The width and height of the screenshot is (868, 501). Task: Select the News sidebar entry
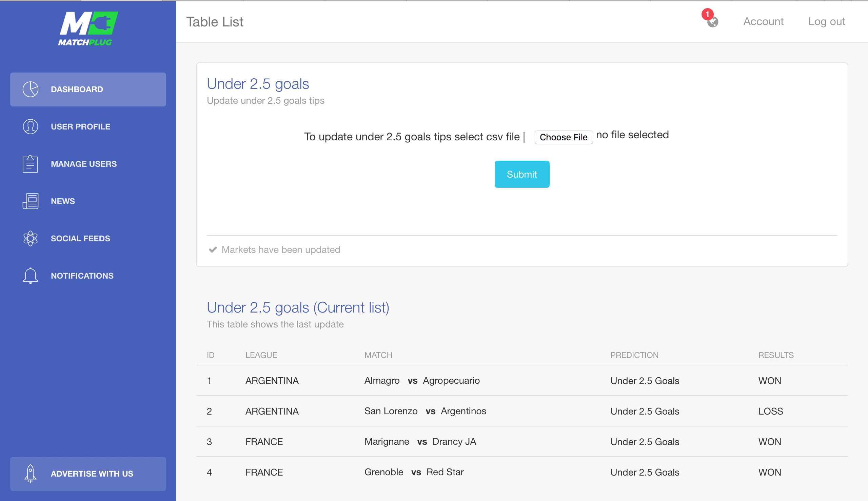[88, 201]
